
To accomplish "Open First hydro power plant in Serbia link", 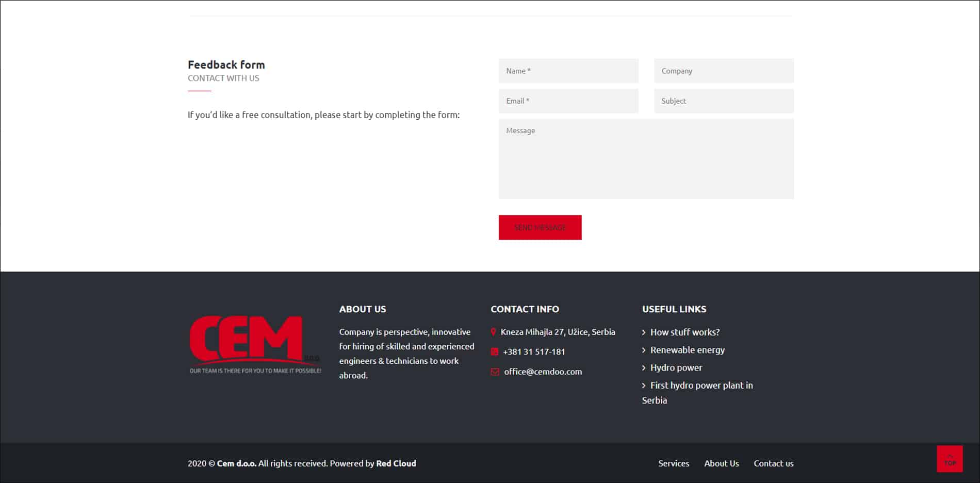I will (701, 385).
